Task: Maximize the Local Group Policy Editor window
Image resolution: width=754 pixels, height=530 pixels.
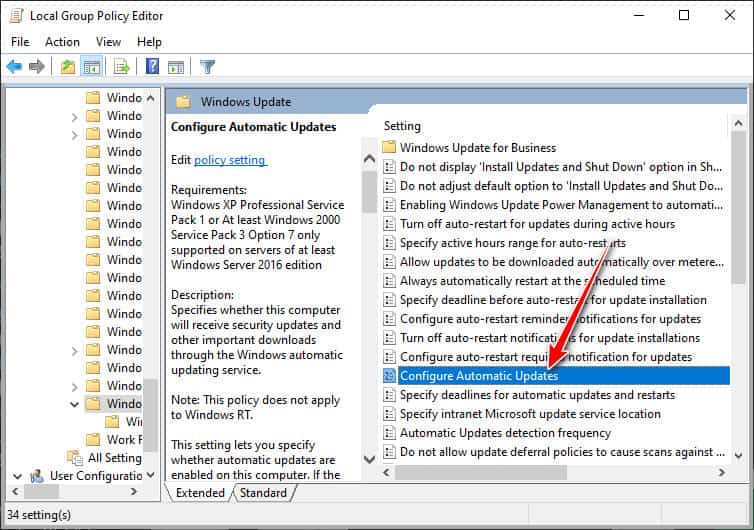Action: click(683, 15)
